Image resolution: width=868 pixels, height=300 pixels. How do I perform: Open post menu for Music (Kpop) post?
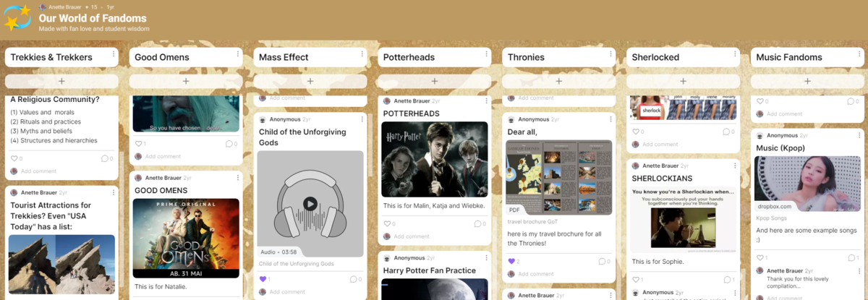tap(858, 135)
